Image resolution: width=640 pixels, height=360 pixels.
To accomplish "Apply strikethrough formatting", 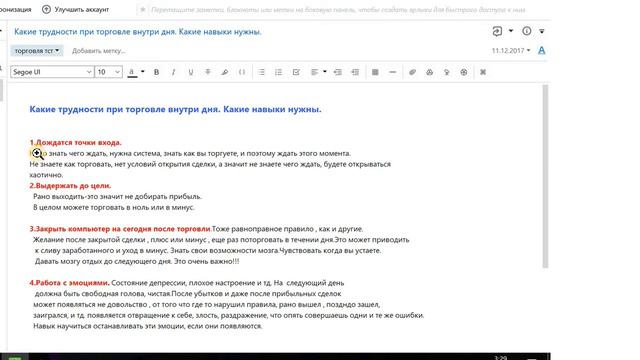I will (208, 72).
